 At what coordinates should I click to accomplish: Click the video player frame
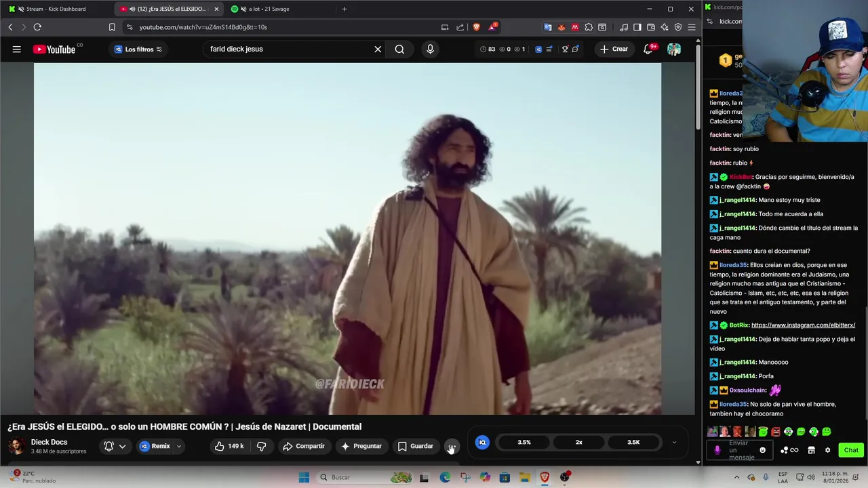click(x=347, y=239)
